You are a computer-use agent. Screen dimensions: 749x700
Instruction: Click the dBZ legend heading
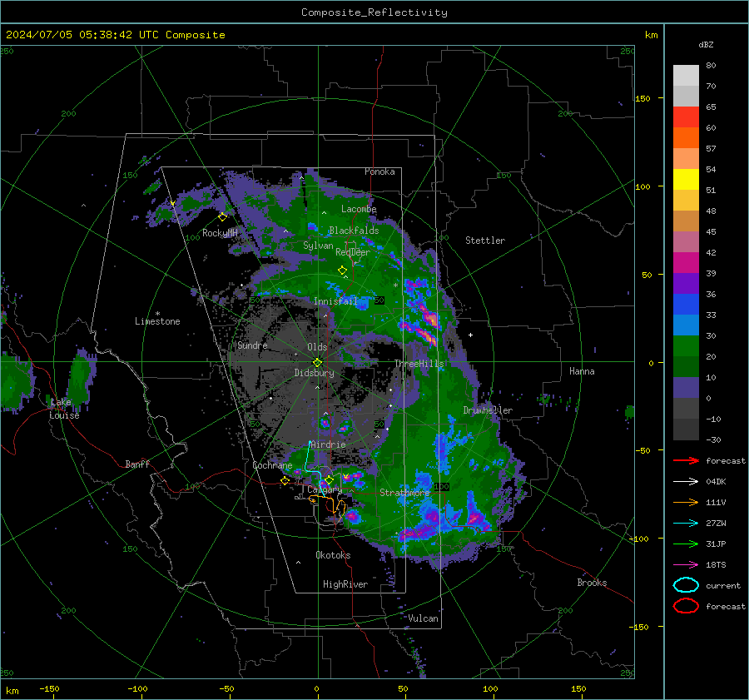706,45
